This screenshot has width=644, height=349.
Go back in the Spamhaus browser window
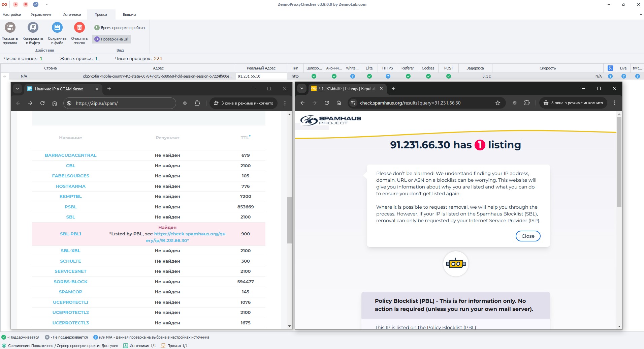pos(302,103)
